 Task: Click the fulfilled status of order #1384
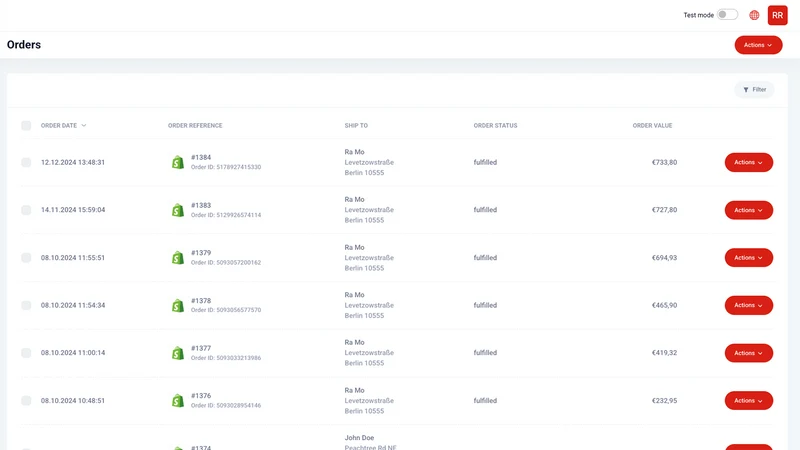tap(485, 162)
